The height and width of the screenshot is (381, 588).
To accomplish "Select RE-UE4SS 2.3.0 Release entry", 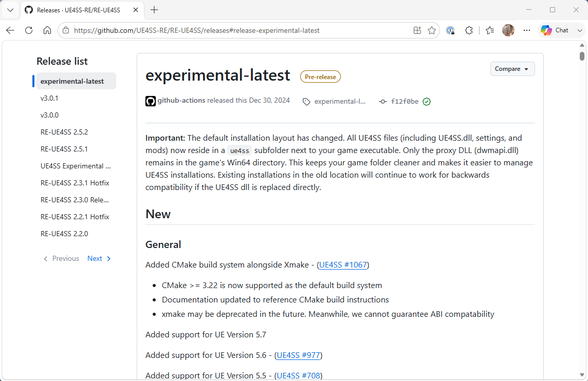I will [x=75, y=200].
